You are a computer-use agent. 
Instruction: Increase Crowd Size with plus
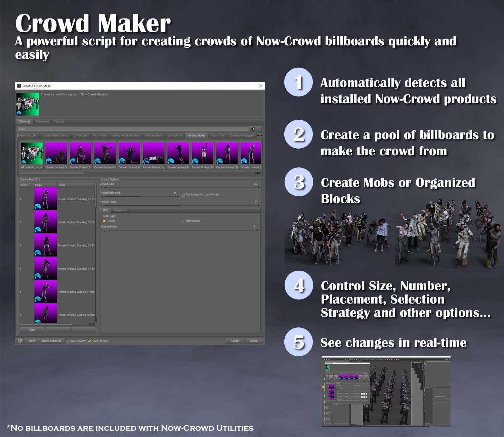click(258, 188)
